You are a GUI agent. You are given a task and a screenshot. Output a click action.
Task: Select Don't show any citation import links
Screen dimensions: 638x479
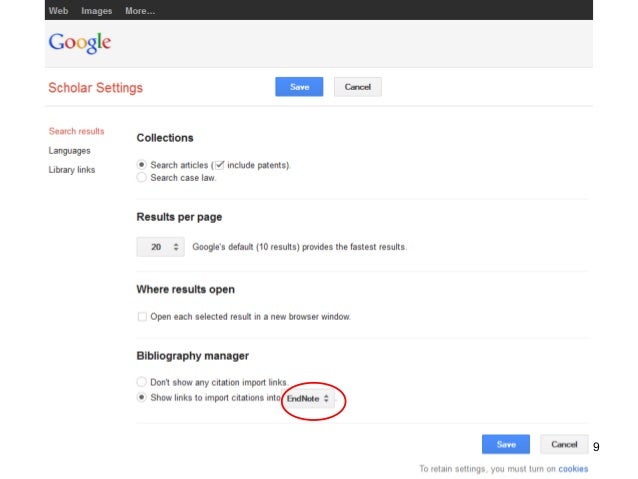141,382
